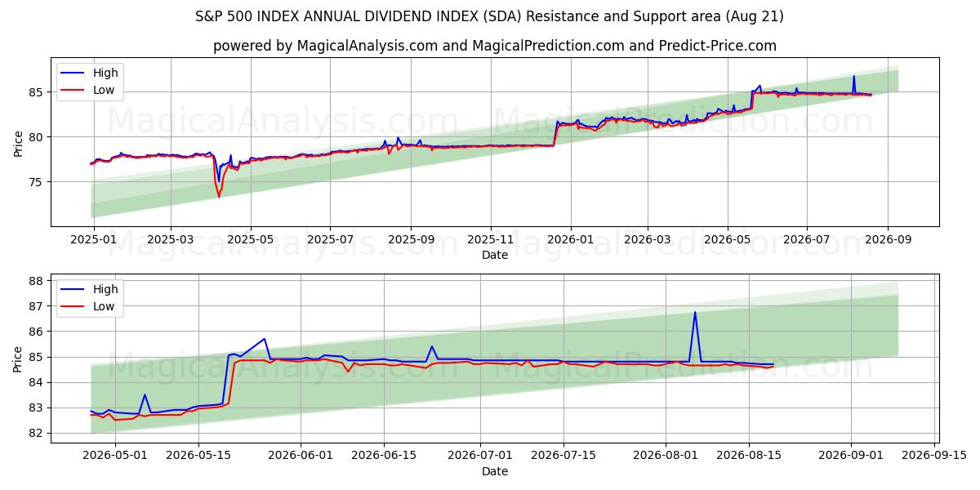980x490 pixels.
Task: Click the '2026-07-01' date tick label
Action: click(479, 456)
